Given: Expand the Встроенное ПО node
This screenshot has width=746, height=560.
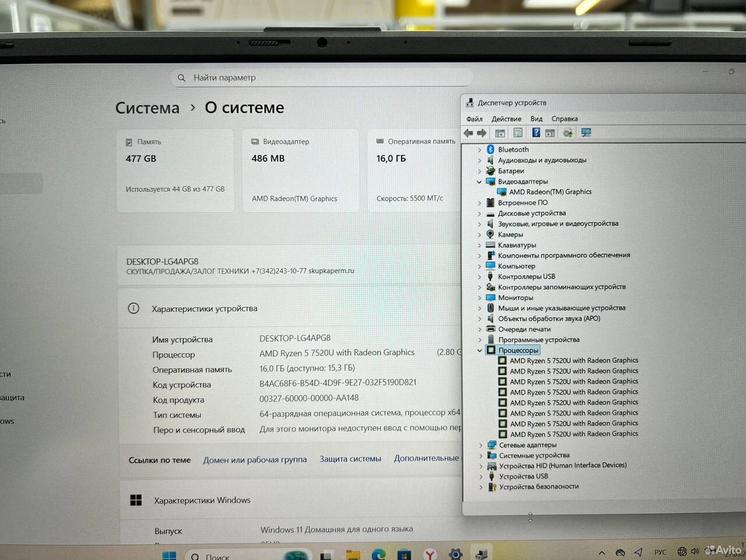Looking at the screenshot, I should pos(480,203).
